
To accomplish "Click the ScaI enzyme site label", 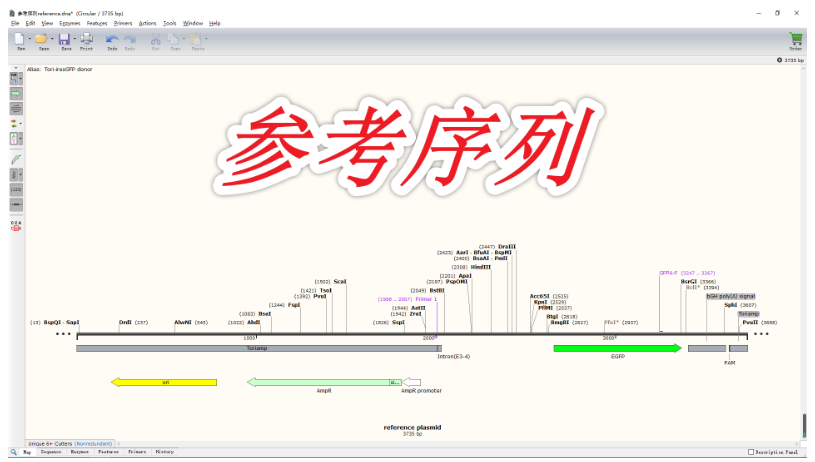I will [339, 282].
